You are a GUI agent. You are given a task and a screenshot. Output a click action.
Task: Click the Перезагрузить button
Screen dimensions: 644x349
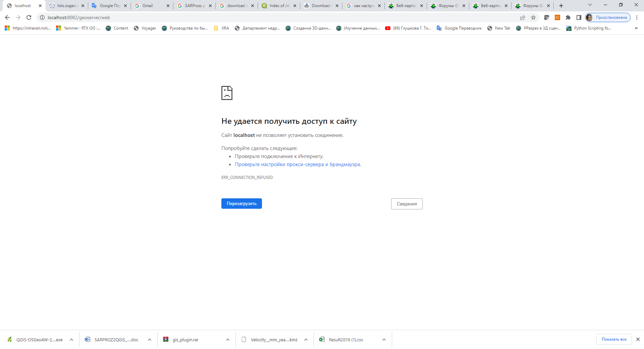pyautogui.click(x=241, y=204)
